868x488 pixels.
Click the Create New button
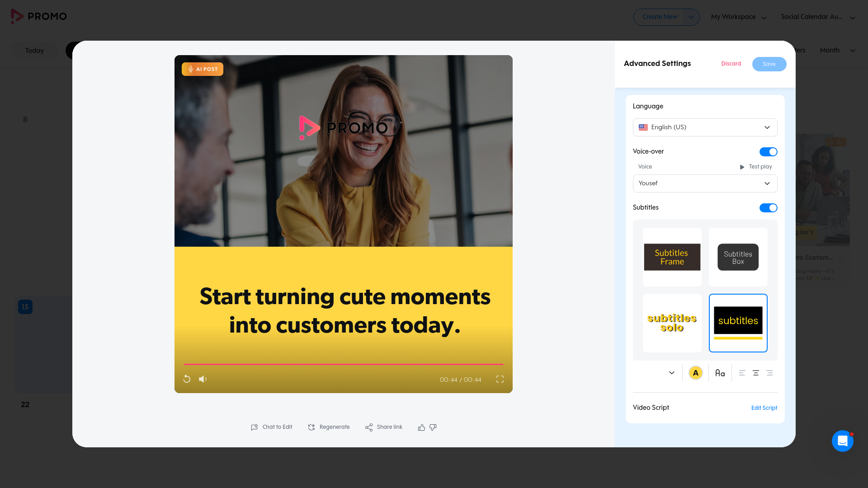pos(660,17)
